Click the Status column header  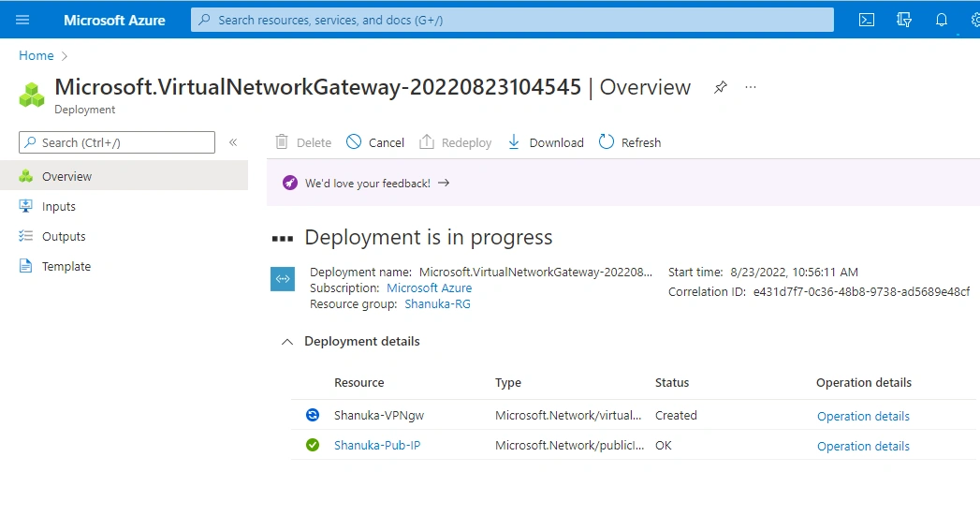coord(672,383)
